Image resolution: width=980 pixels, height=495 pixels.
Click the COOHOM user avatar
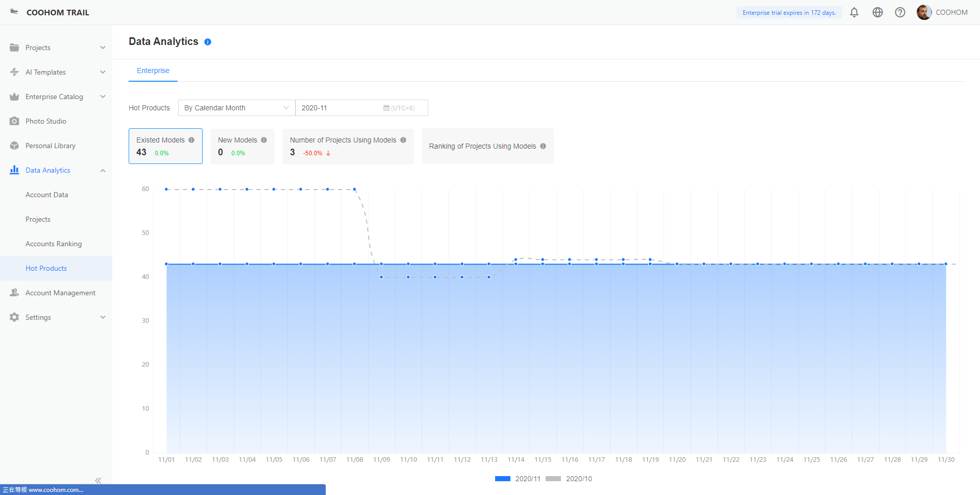[x=923, y=12]
